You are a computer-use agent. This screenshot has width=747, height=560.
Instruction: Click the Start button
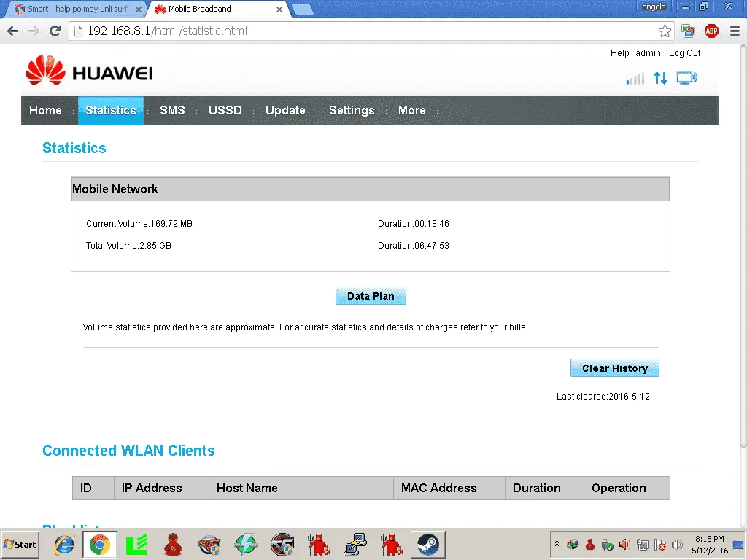pos(20,544)
